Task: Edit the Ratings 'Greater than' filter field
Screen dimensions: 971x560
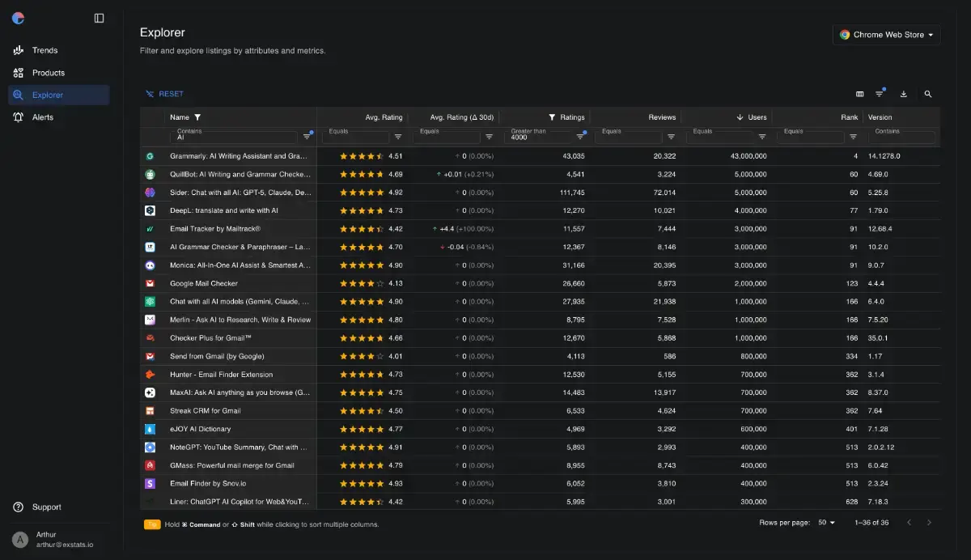Action: click(540, 137)
